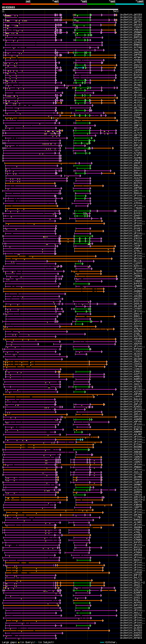Select subject label UniRef100_A8J1N3
The height and width of the screenshot is (644, 146).
(x=131, y=95)
